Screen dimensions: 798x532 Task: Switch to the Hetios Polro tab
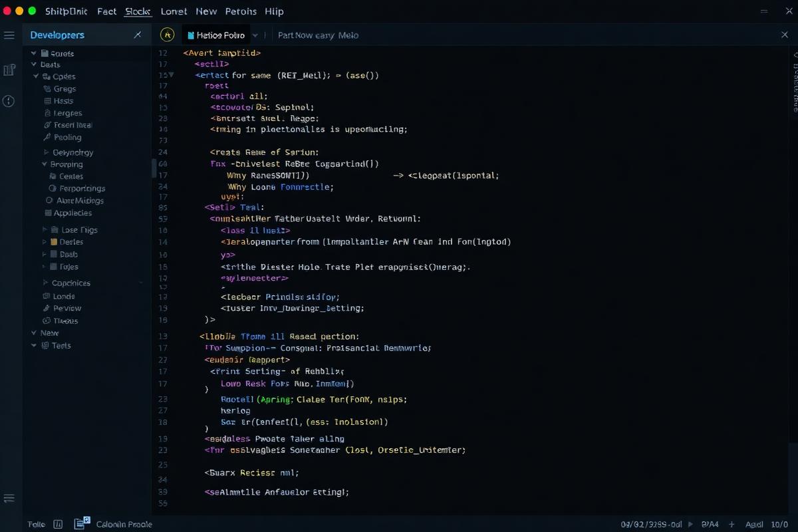click(216, 35)
